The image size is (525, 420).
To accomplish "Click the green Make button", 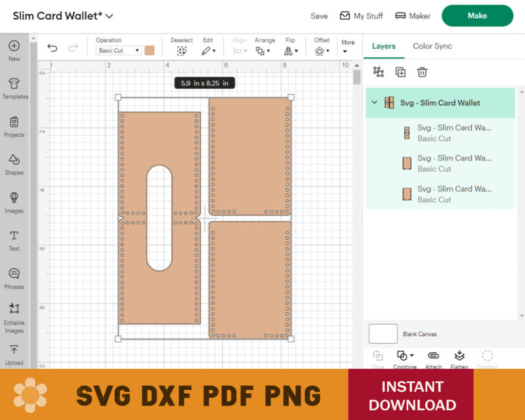I will point(477,16).
